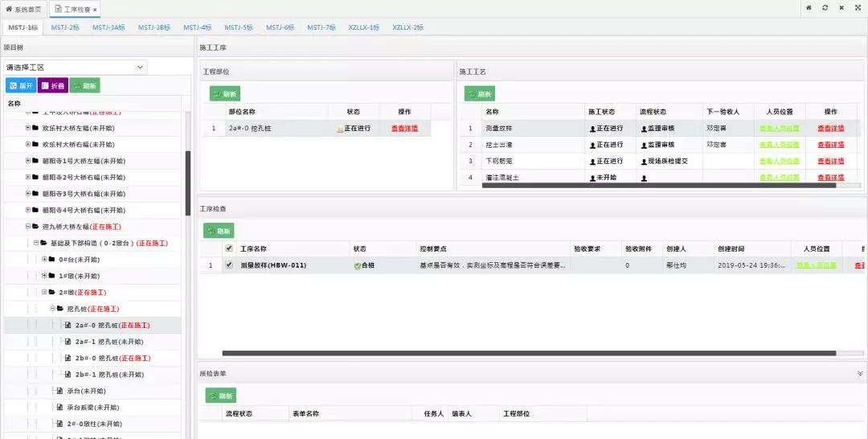Click the purple 折叠 button

pyautogui.click(x=52, y=86)
